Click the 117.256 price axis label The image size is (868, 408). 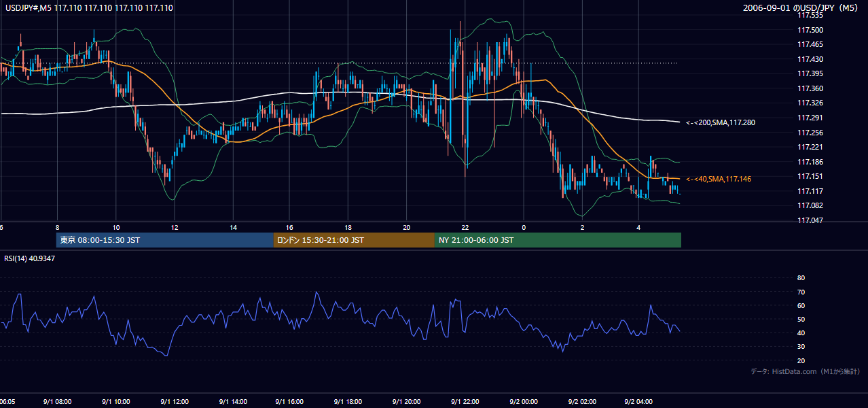pyautogui.click(x=810, y=133)
